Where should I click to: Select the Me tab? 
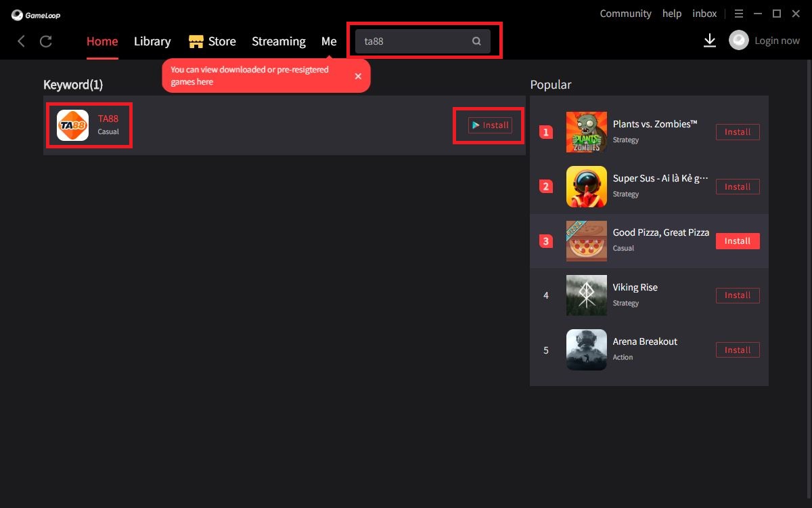point(329,41)
